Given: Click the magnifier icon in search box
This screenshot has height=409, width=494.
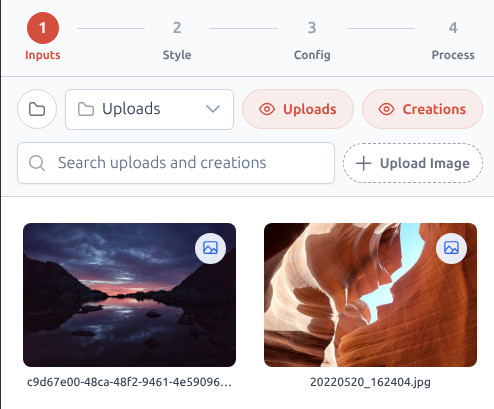Looking at the screenshot, I should tap(37, 163).
